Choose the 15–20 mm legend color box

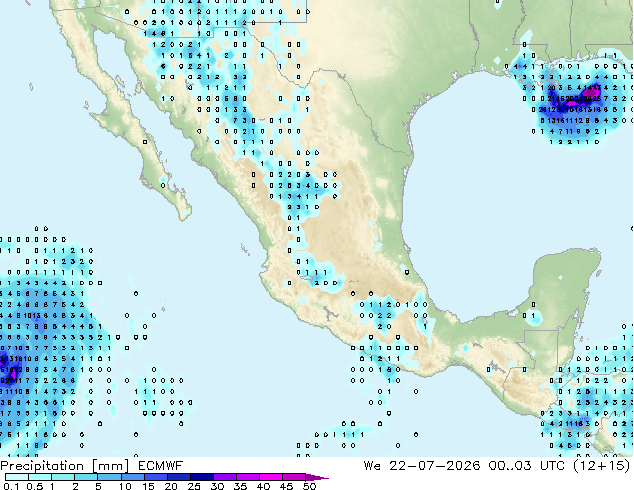(x=155, y=477)
